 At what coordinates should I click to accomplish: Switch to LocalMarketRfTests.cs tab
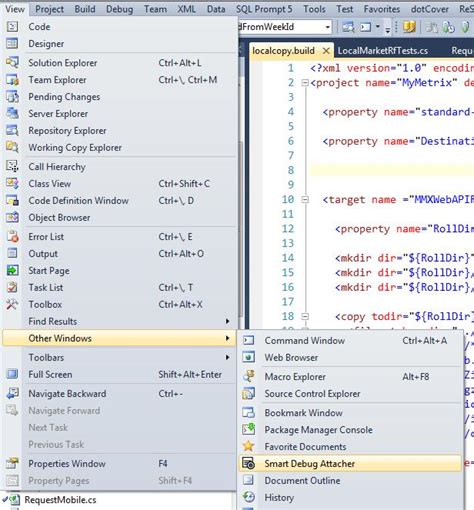383,51
